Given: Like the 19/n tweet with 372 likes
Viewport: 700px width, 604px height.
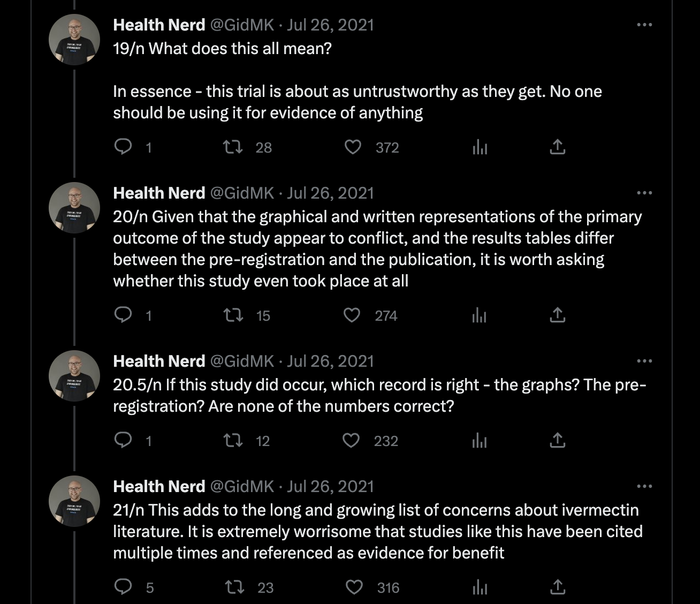Looking at the screenshot, I should pos(353,147).
